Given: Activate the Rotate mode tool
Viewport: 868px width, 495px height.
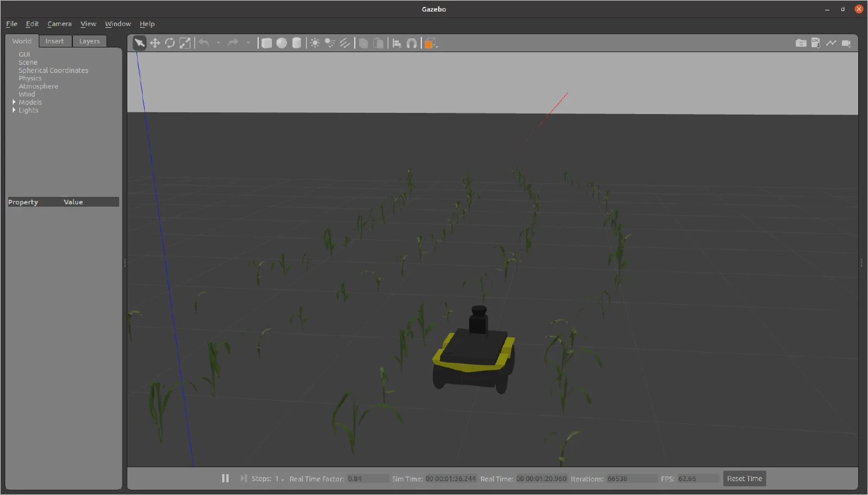Looking at the screenshot, I should [170, 42].
